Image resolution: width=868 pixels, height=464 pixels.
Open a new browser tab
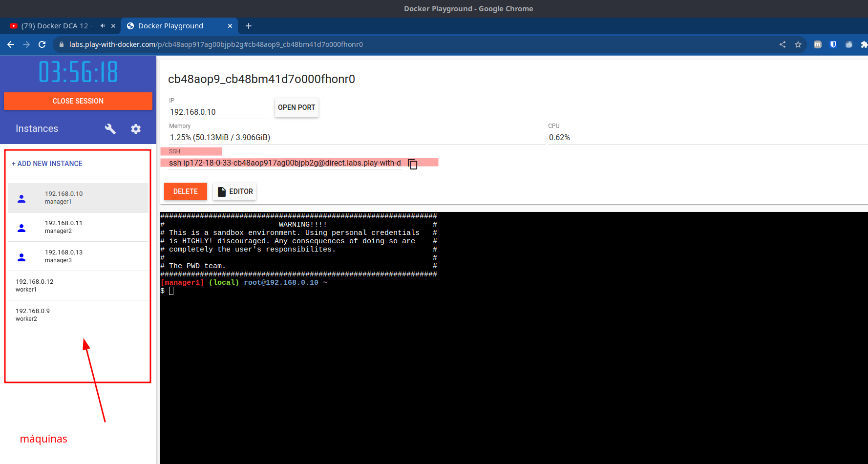coord(249,25)
